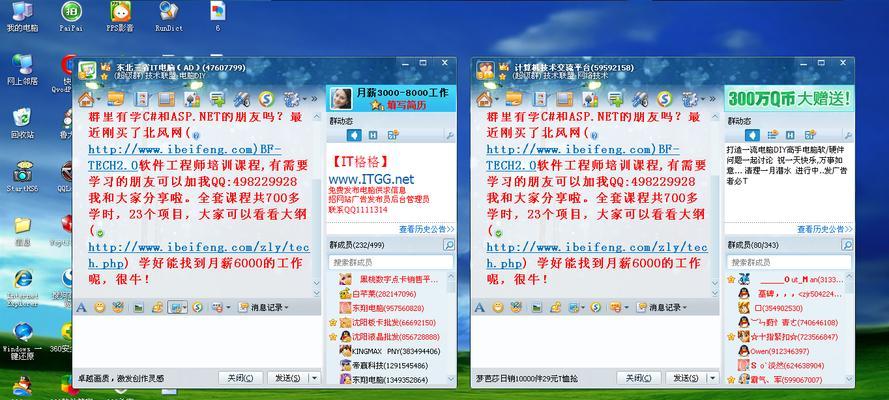Image resolution: width=889 pixels, height=400 pixels.
Task: Select member KINGMAX PNY(383494406)
Action: pos(390,351)
